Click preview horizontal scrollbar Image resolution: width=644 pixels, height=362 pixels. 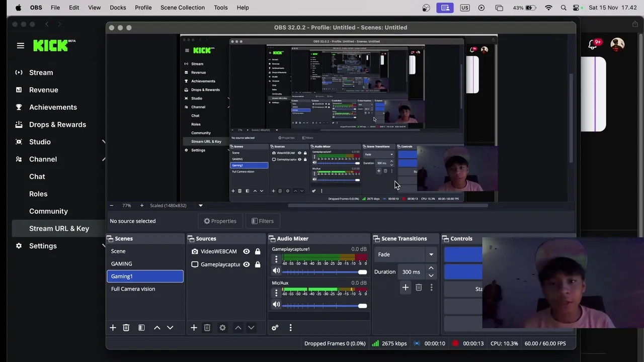click(x=387, y=205)
